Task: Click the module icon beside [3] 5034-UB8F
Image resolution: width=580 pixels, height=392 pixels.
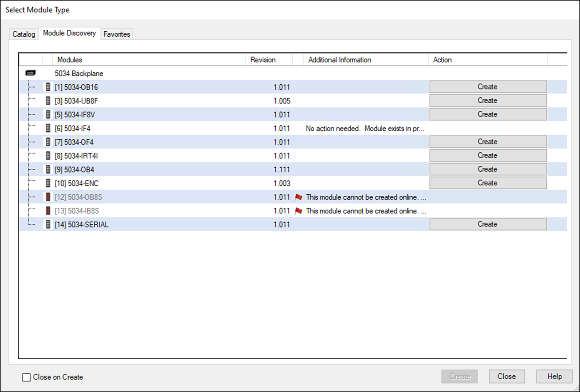Action: point(48,101)
